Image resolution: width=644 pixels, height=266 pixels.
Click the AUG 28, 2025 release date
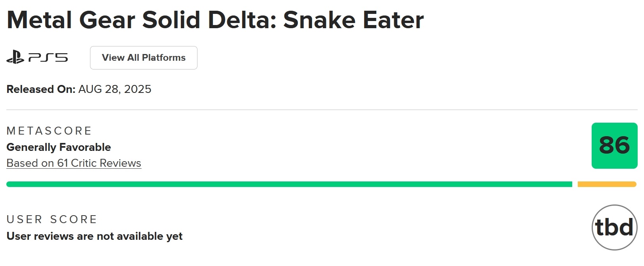tap(115, 89)
